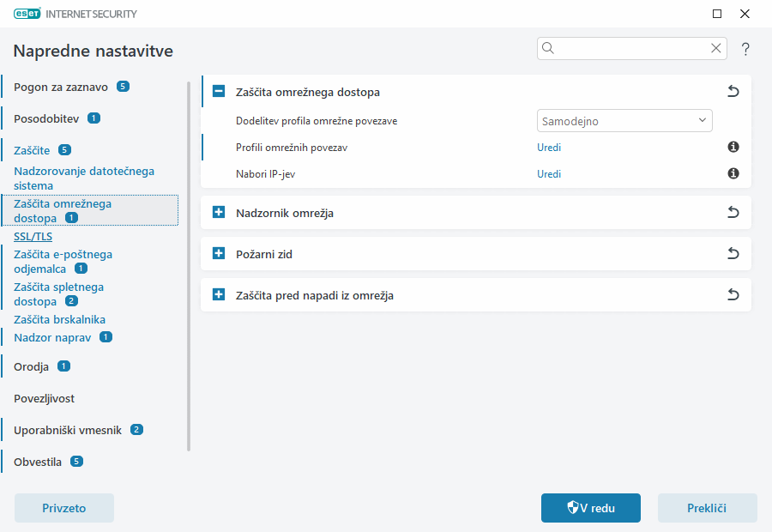Select Nadzor naprav in sidebar
The height and width of the screenshot is (532, 772).
click(x=53, y=337)
